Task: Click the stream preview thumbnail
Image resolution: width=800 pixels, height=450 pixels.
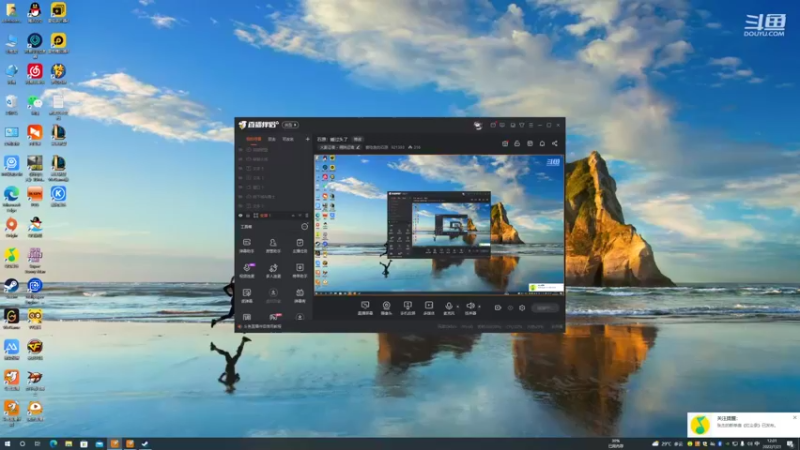Action: coord(439,225)
